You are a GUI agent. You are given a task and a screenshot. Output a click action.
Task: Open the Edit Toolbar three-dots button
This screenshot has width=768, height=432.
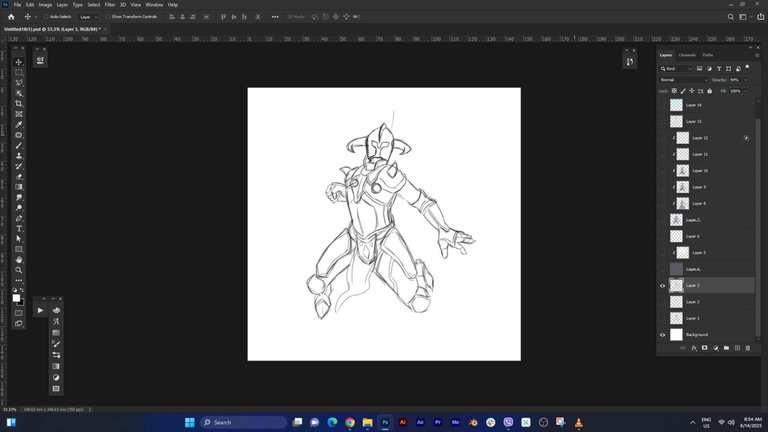click(x=19, y=280)
